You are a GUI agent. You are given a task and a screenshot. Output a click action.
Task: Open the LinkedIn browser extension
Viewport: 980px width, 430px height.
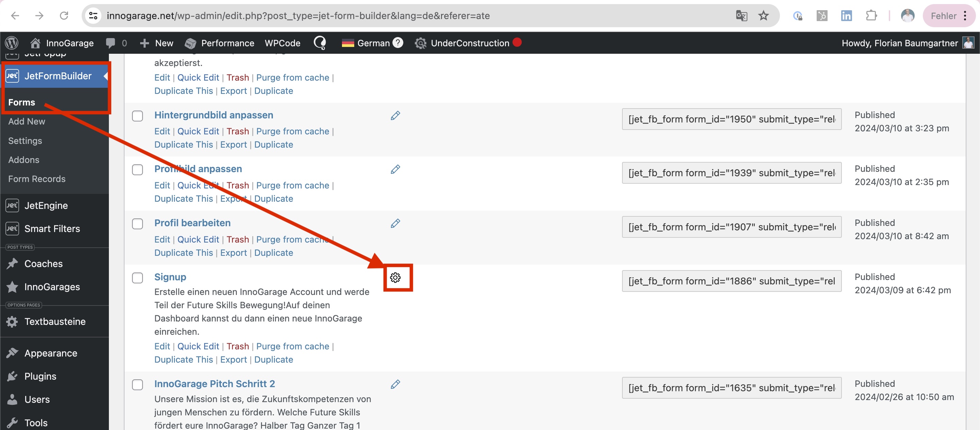point(846,16)
